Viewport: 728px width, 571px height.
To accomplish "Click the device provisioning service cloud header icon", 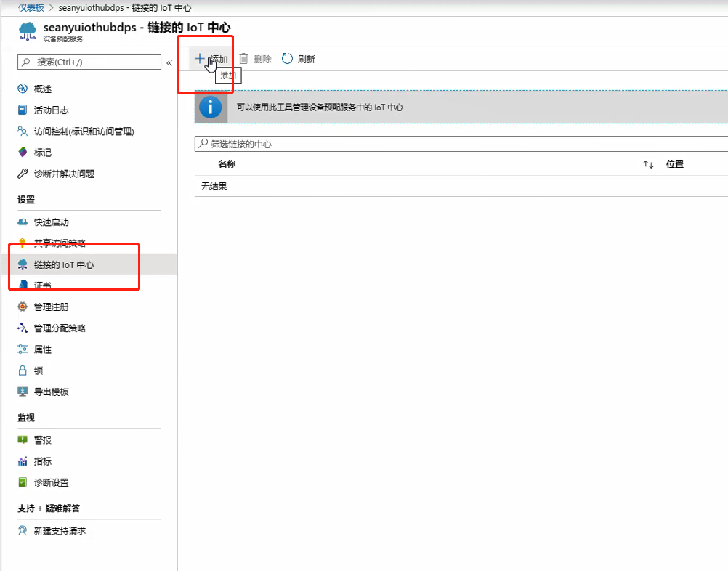I will click(x=28, y=31).
